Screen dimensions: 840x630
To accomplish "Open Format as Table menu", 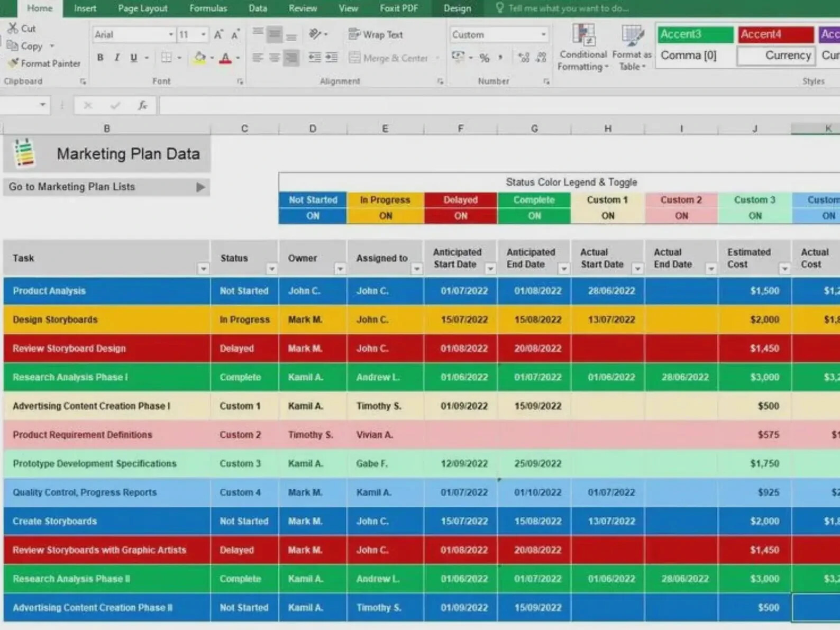I will click(x=632, y=47).
